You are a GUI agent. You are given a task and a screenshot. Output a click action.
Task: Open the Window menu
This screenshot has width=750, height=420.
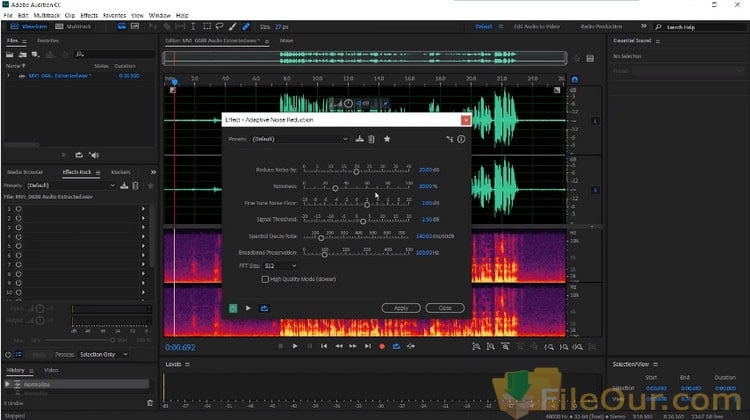159,15
